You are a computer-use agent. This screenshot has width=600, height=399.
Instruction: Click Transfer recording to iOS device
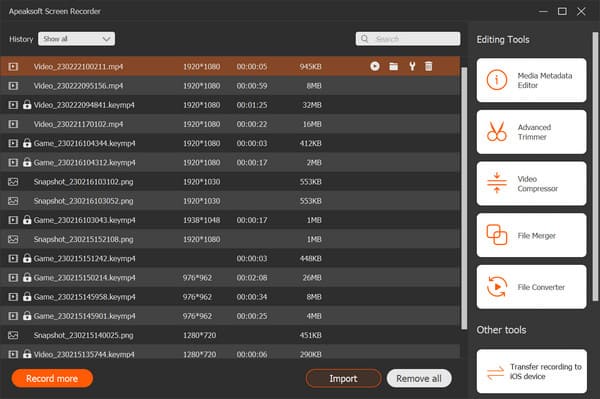[531, 371]
